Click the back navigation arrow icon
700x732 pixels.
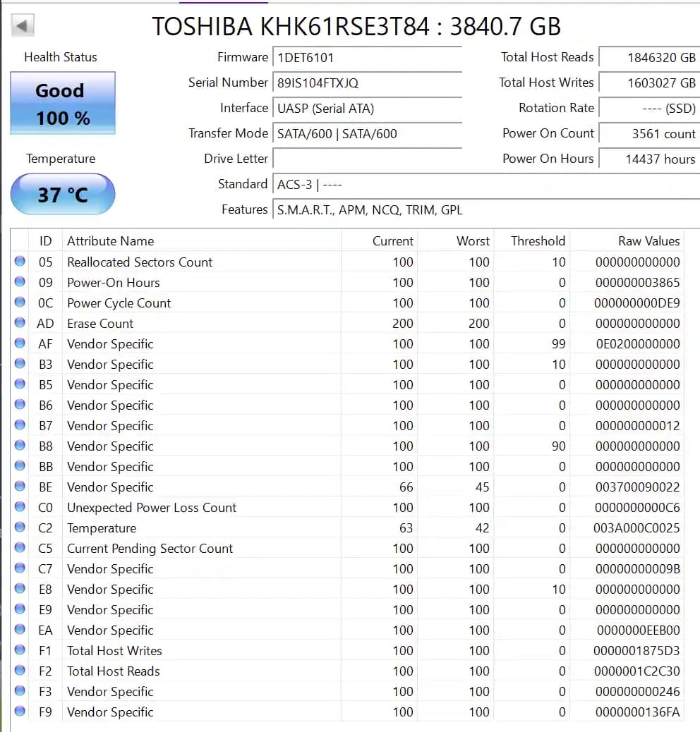(23, 25)
